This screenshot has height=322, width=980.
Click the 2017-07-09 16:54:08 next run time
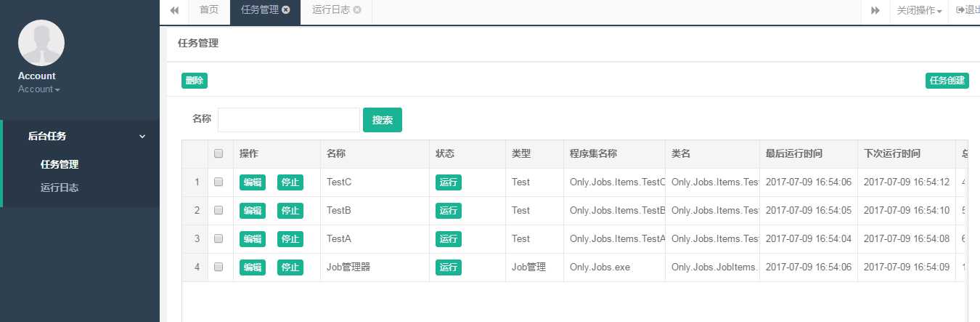(x=907, y=238)
